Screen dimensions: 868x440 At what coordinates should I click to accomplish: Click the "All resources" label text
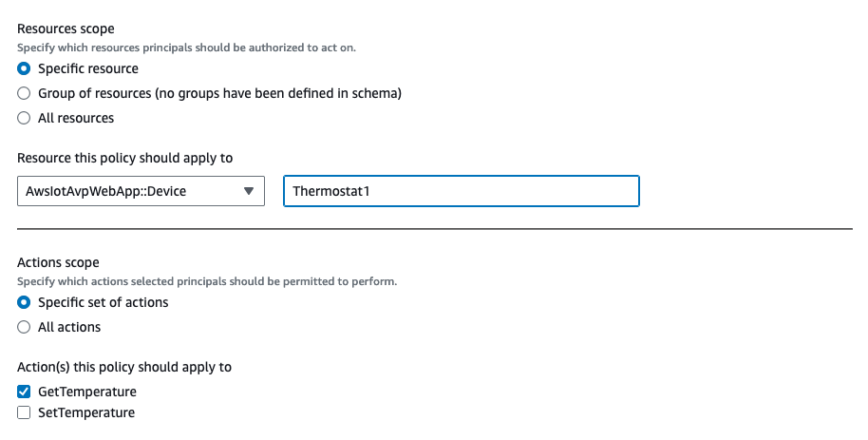[76, 119]
